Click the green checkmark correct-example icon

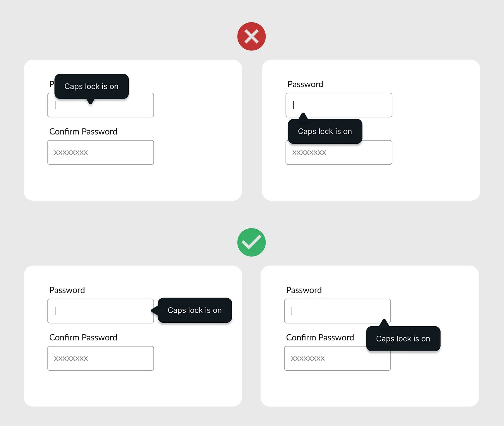point(251,242)
